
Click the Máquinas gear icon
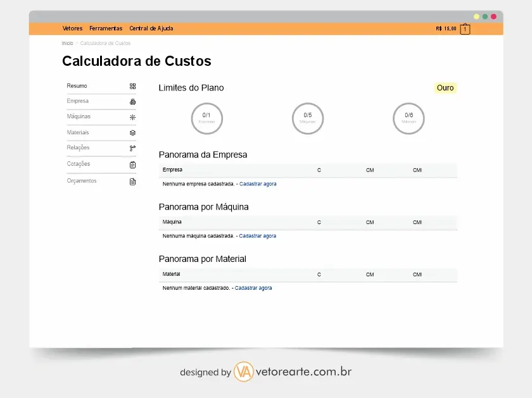point(132,117)
